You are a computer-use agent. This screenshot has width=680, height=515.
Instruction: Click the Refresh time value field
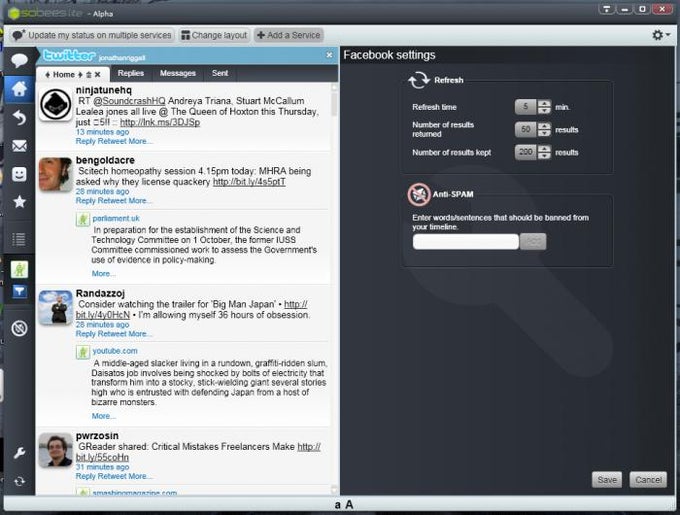click(526, 107)
